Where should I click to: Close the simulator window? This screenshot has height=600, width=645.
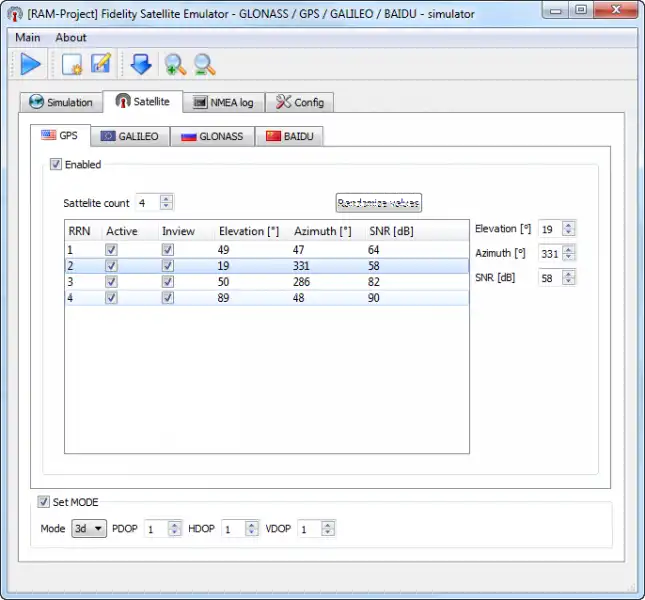coord(616,10)
